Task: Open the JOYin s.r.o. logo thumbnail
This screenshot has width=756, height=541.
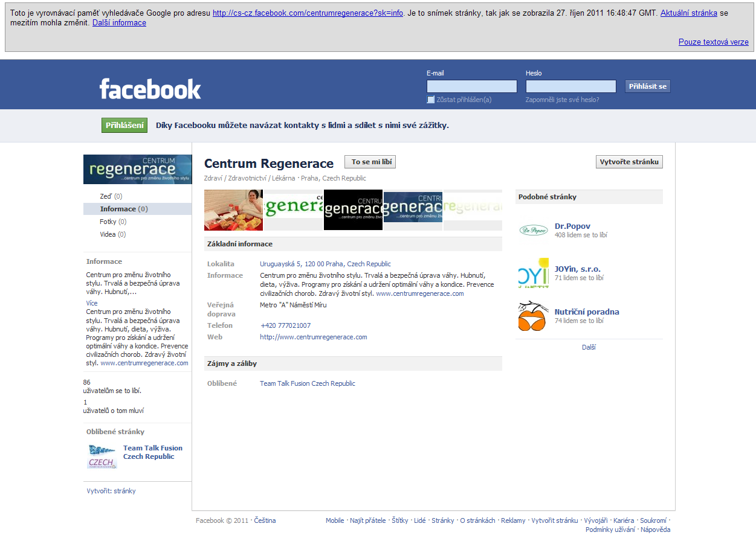Action: tap(533, 273)
